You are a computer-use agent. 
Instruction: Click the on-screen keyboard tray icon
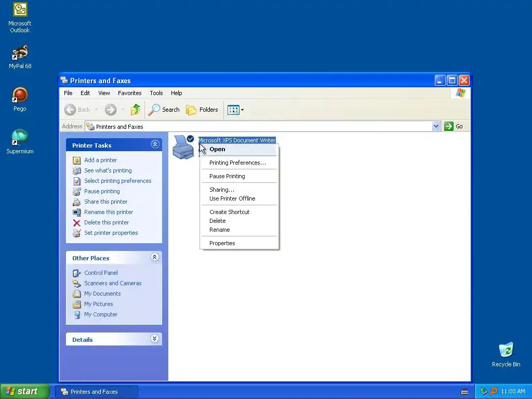[464, 392]
